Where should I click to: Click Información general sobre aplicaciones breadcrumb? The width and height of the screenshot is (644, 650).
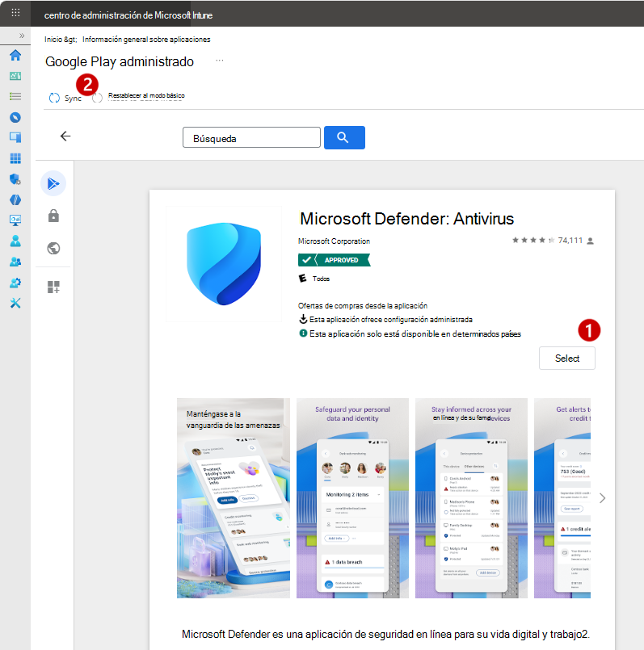tap(146, 40)
